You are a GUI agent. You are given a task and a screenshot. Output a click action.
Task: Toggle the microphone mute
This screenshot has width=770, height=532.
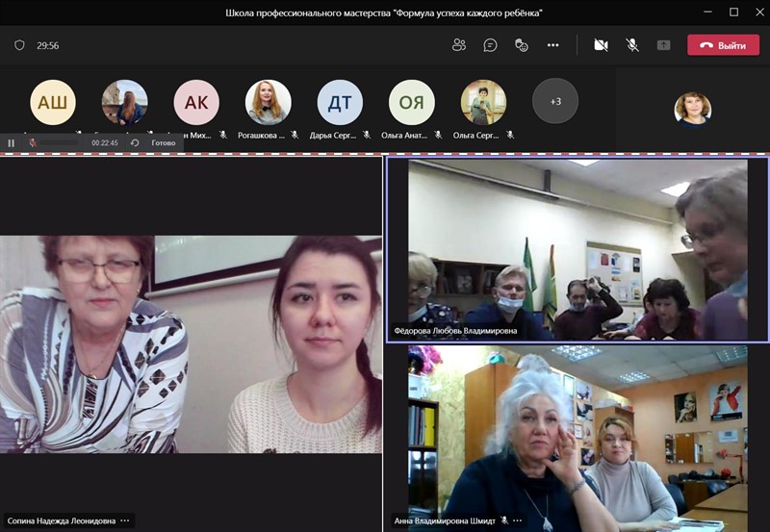click(x=632, y=45)
